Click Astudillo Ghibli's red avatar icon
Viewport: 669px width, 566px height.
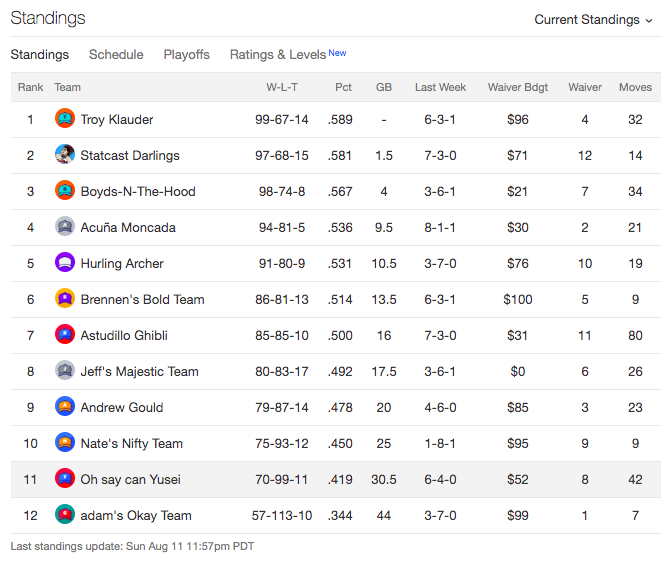65,335
